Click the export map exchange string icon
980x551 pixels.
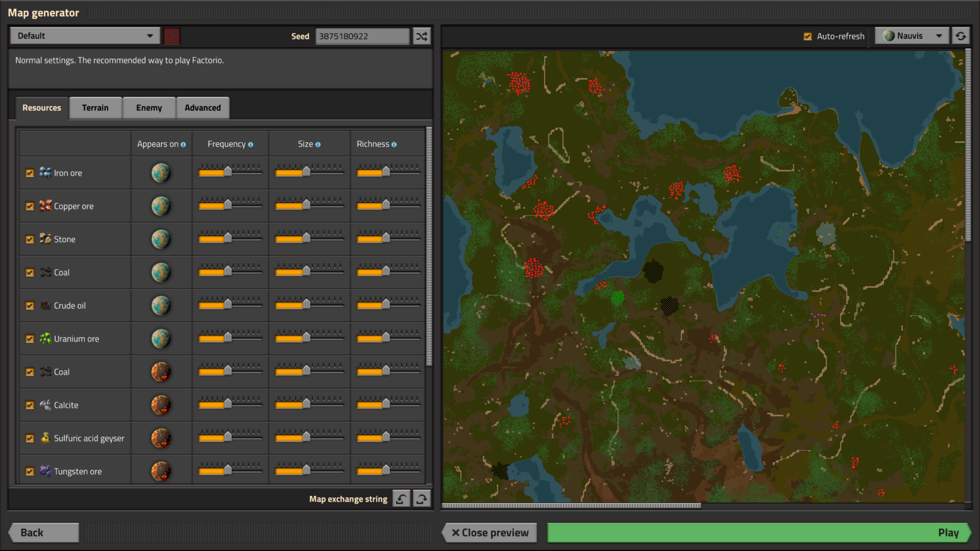[422, 498]
